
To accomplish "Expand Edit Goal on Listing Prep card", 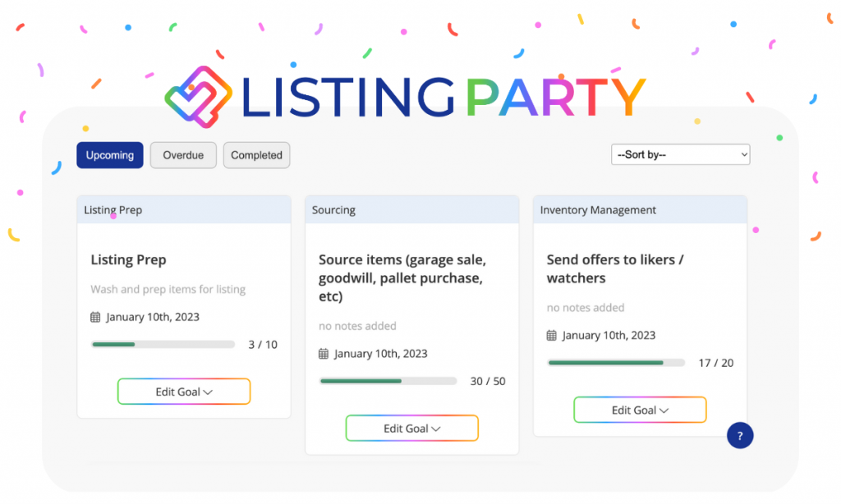I will point(184,392).
